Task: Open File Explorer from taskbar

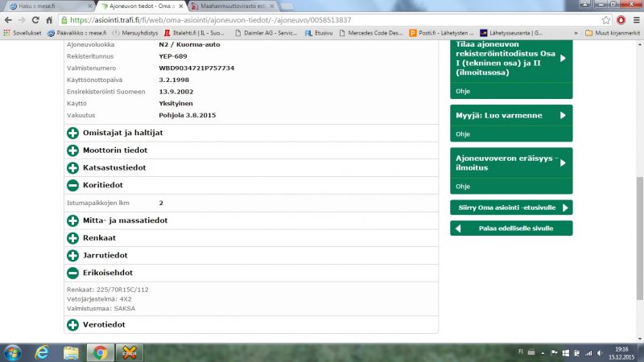Action: pyautogui.click(x=71, y=353)
